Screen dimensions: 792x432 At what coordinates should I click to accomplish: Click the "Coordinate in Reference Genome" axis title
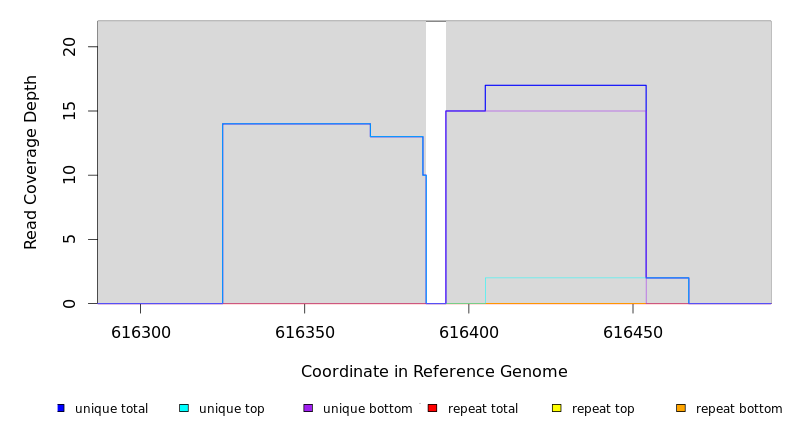434,372
